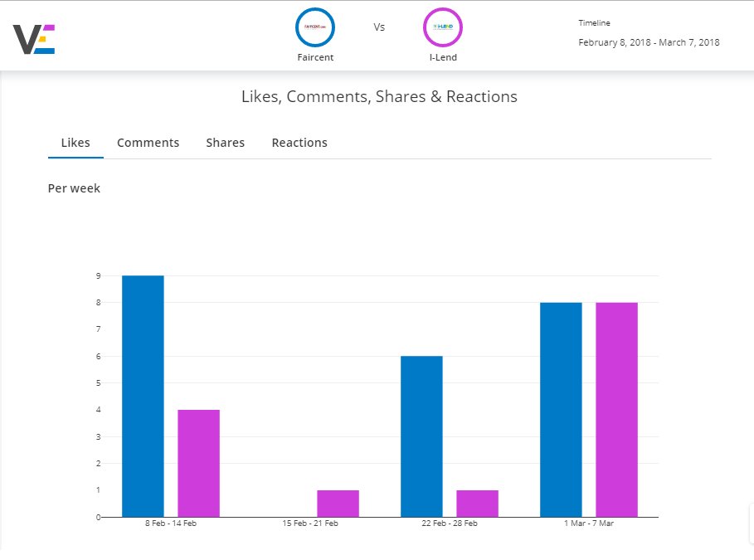Click the I-Lend label under its logo
Screen dimensions: 754x560
tap(443, 57)
